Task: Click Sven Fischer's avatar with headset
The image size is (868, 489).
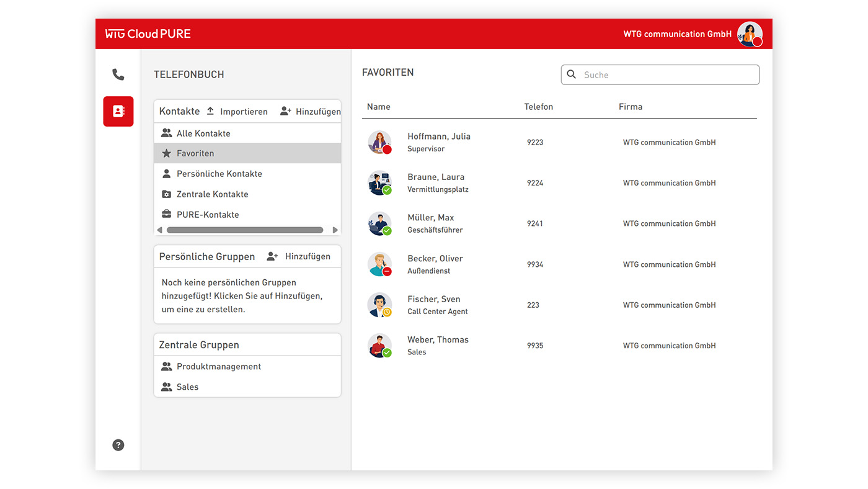Action: click(379, 305)
